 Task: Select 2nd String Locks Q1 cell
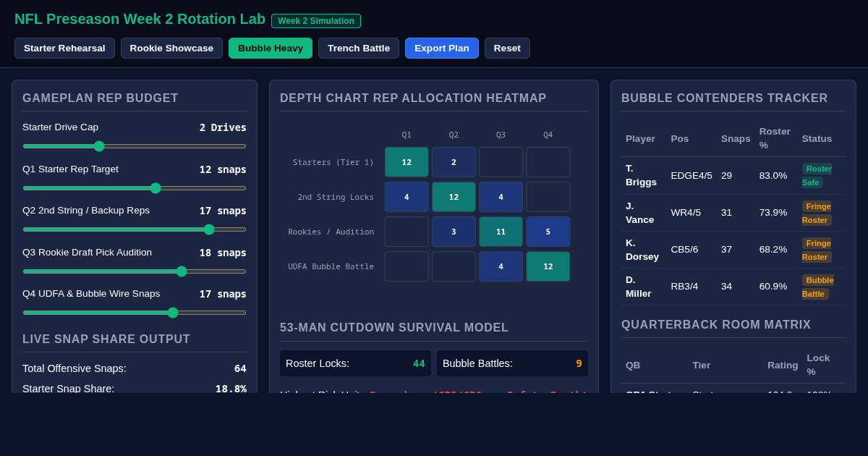pos(407,197)
